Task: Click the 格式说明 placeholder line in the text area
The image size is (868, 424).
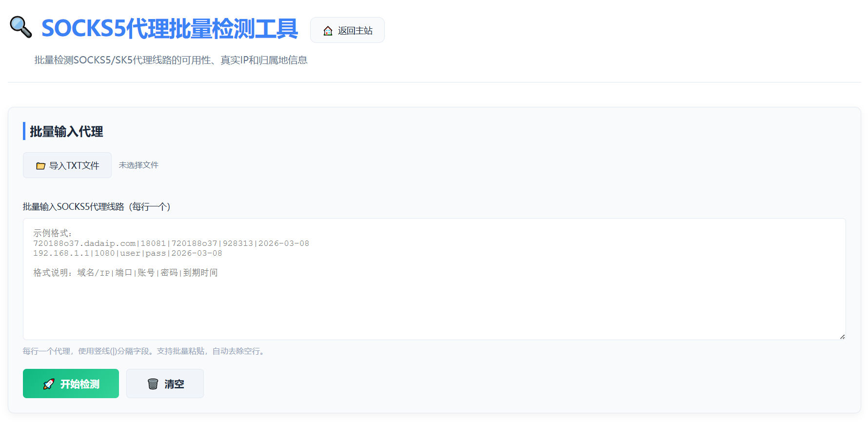Action: (125, 273)
